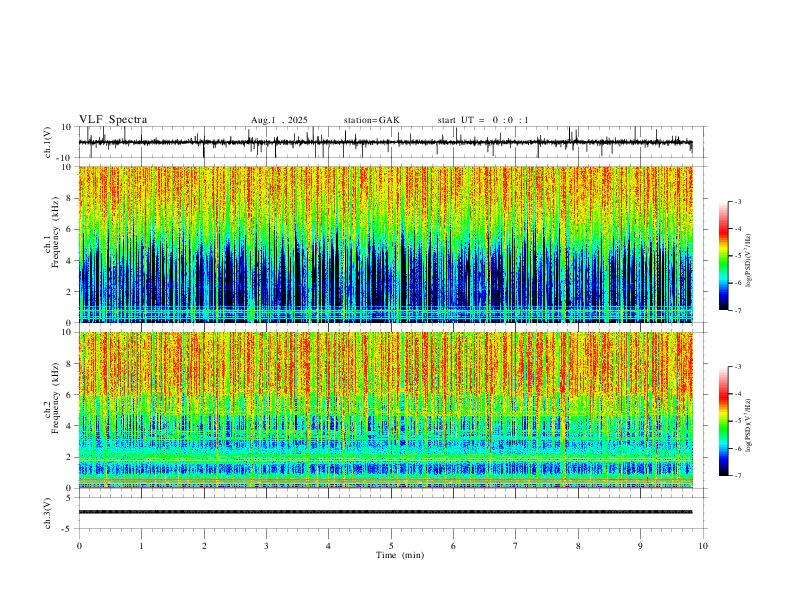
Task: Click the "station=GAK" header label
Action: [x=371, y=120]
